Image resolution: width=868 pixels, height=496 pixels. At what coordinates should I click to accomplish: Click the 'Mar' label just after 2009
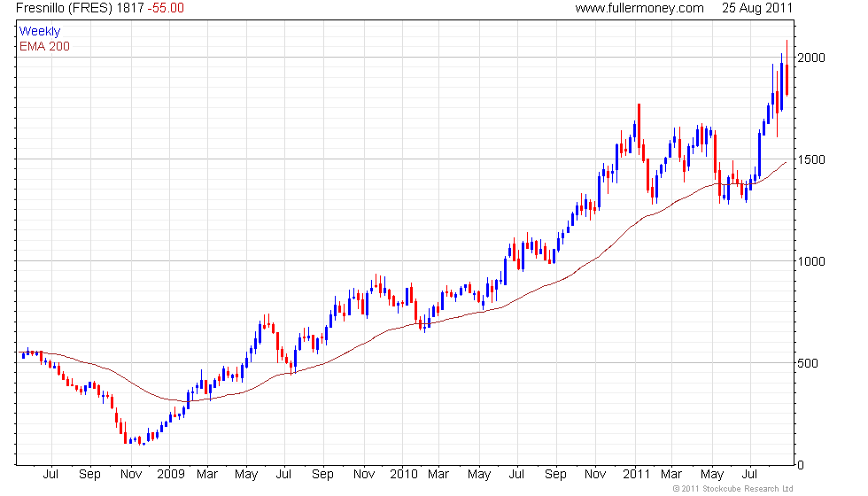[207, 475]
